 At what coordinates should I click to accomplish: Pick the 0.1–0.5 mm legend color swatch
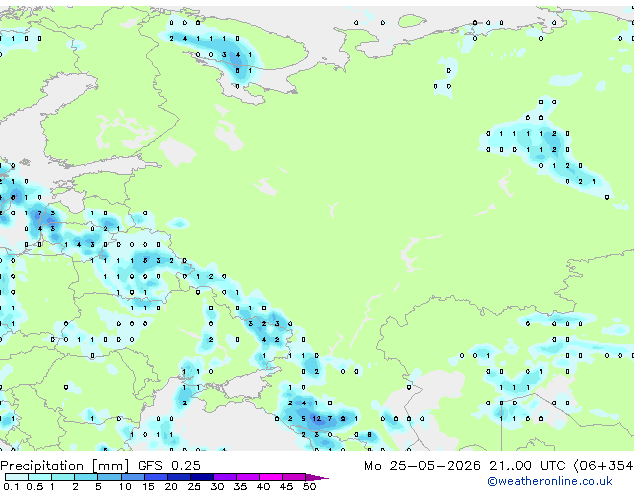tap(17, 477)
